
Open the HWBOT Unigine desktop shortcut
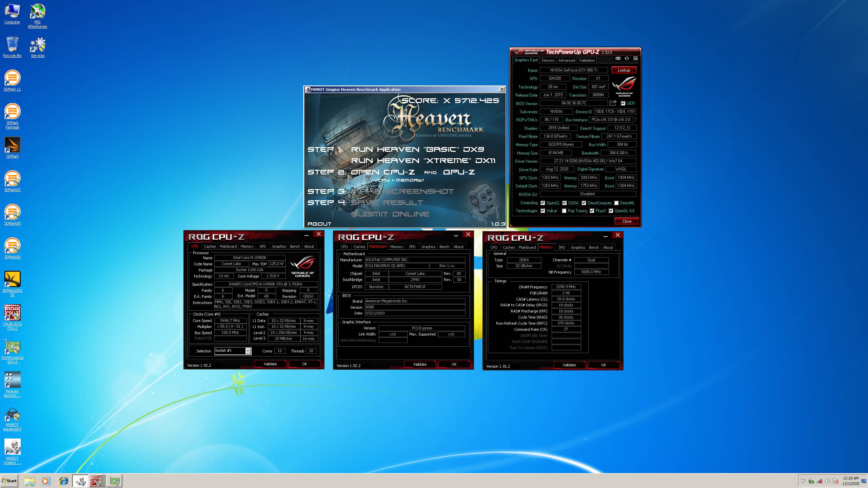12,451
